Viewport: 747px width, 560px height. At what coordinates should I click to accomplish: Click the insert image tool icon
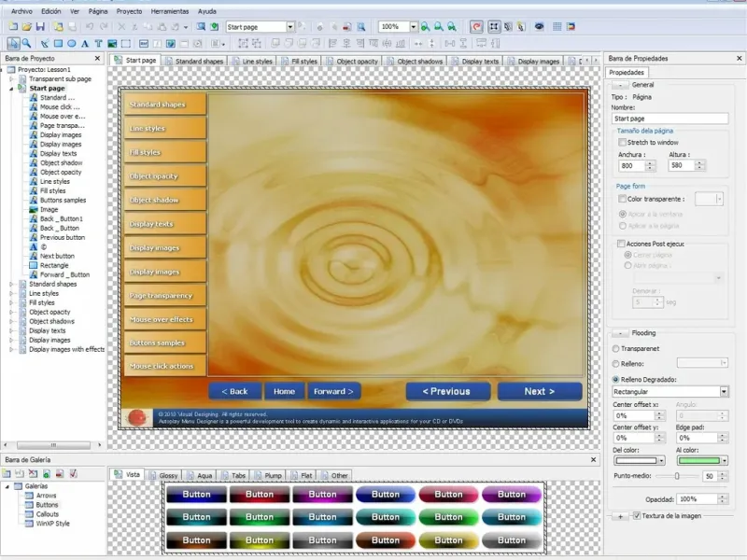112,43
